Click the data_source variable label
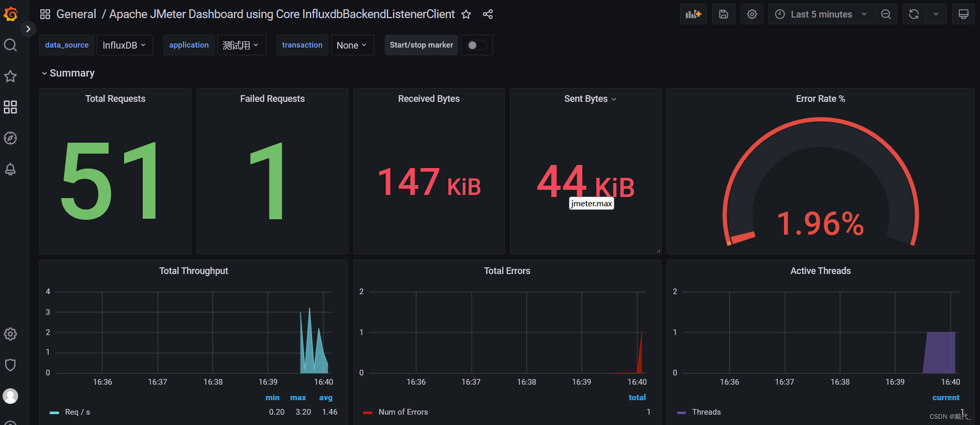The width and height of the screenshot is (980, 425). (x=67, y=45)
